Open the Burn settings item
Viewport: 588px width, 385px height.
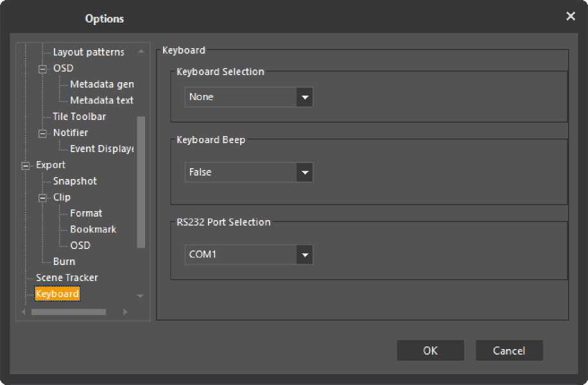coord(64,262)
